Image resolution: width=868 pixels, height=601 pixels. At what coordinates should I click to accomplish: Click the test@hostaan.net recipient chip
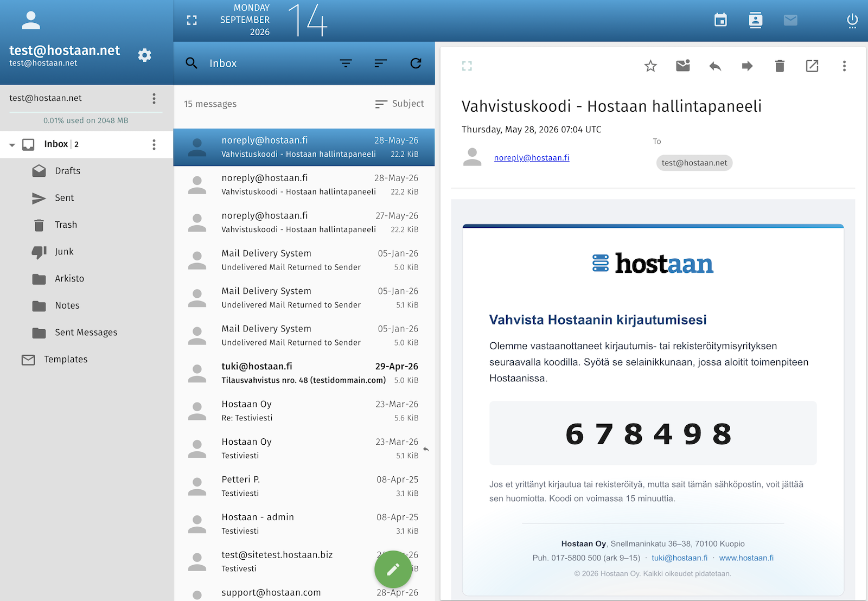pyautogui.click(x=694, y=163)
